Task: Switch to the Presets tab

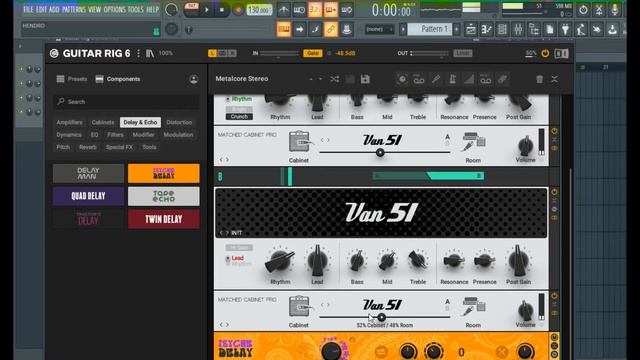Action: tap(72, 79)
